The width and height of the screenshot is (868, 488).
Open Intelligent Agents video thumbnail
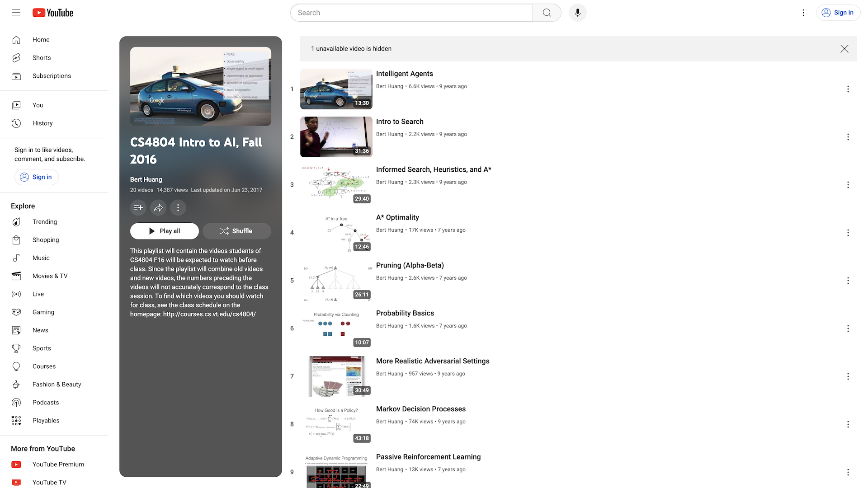pyautogui.click(x=336, y=89)
